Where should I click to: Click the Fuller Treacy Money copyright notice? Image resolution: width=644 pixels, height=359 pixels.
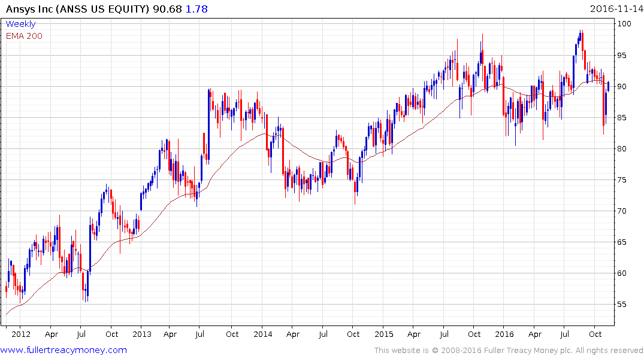(x=509, y=351)
